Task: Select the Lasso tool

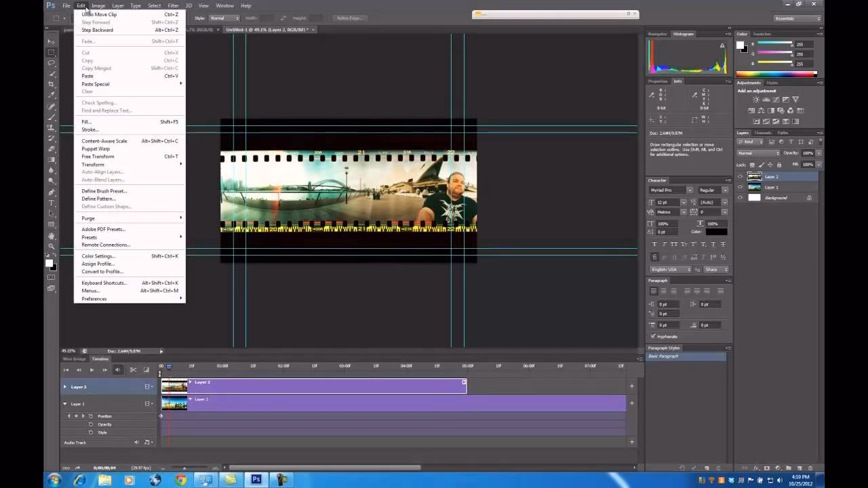Action: pos(52,61)
